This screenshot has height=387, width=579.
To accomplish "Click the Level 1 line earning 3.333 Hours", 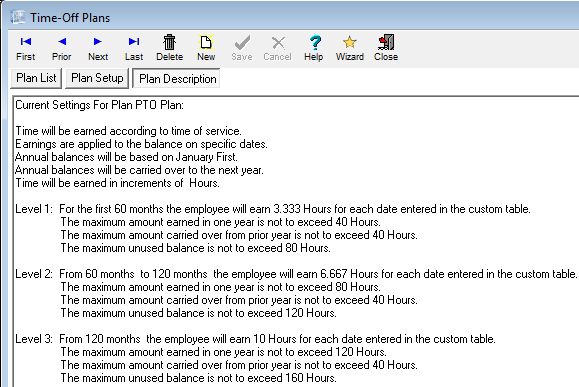I will (x=273, y=209).
